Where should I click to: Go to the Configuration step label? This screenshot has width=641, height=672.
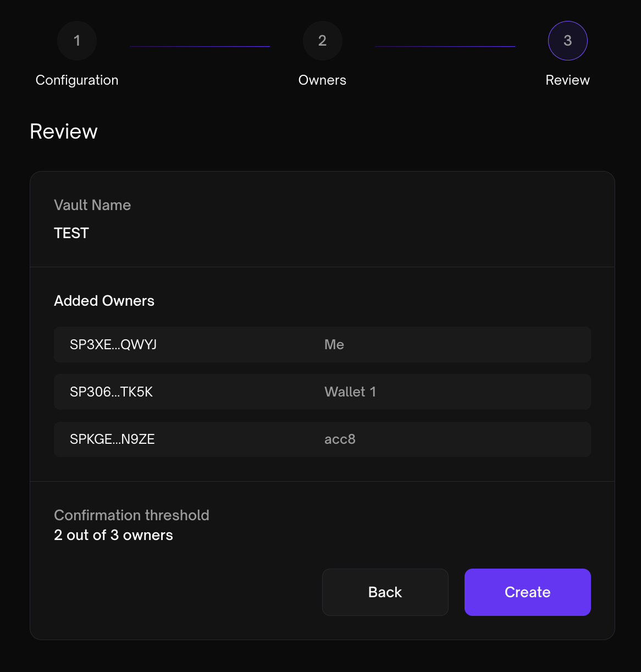click(x=77, y=80)
